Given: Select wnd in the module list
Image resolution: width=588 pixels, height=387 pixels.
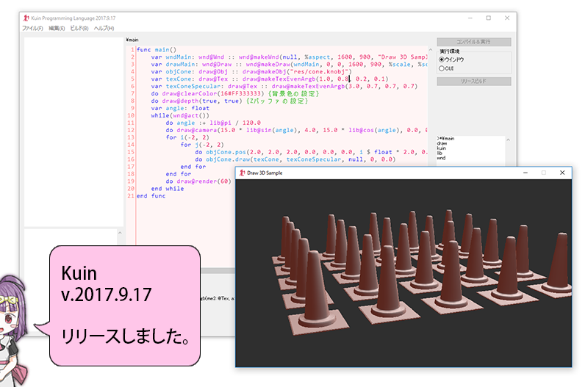Looking at the screenshot, I should (x=441, y=158).
